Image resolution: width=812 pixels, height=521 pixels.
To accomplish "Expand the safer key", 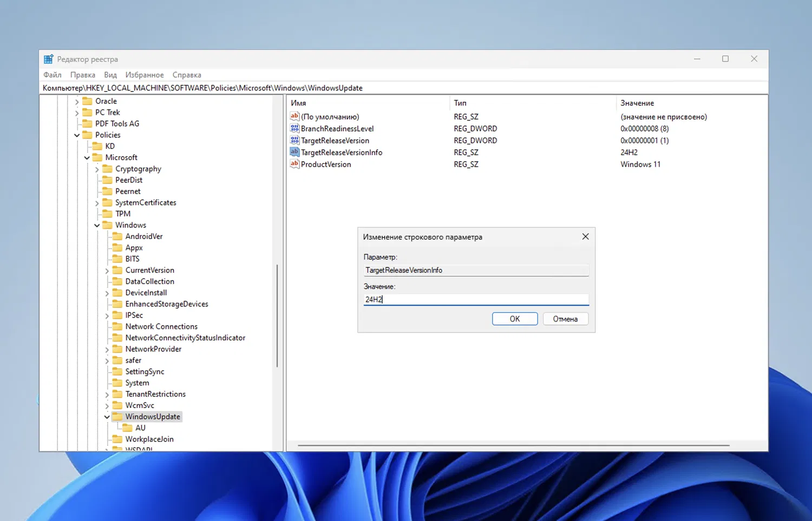I will [x=107, y=361].
